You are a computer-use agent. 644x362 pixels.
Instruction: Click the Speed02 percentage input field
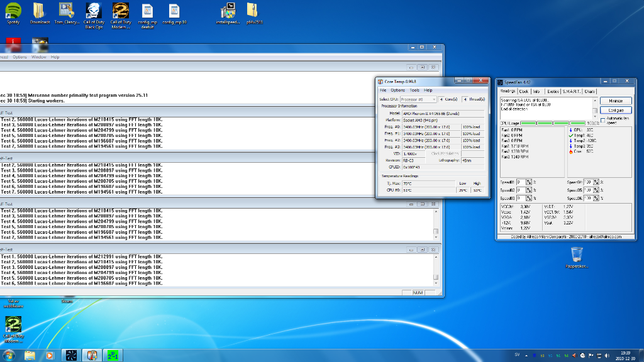click(521, 190)
